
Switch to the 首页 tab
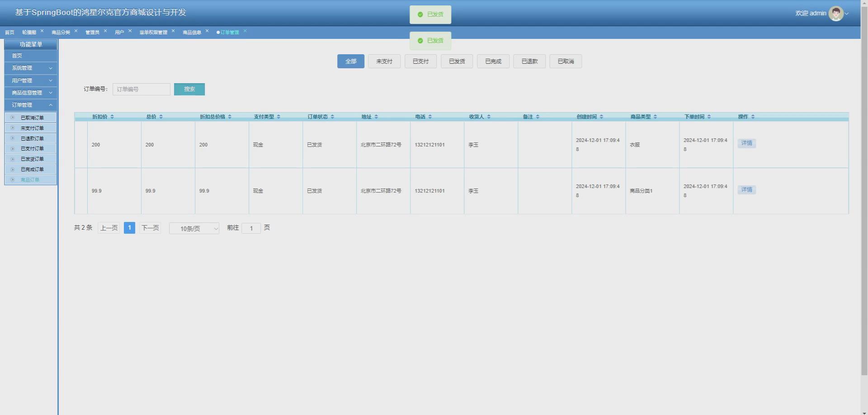[9, 32]
